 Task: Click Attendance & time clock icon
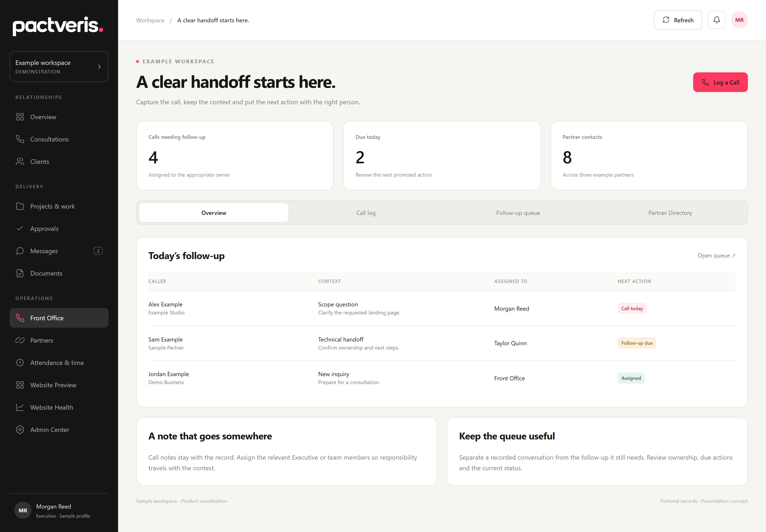point(20,363)
